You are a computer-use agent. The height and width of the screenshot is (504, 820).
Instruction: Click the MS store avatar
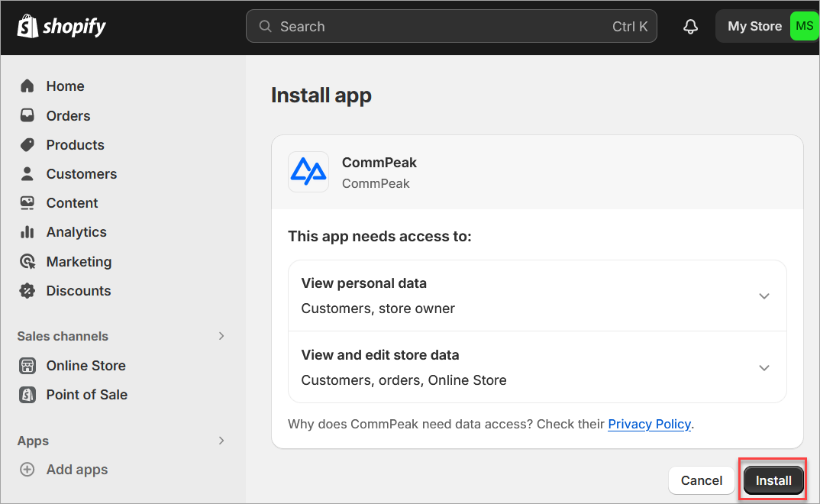804,26
